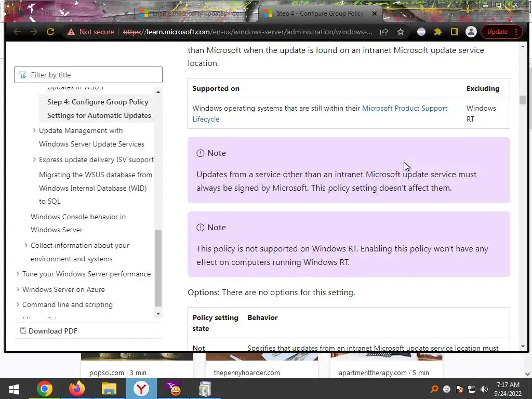Open the Not secure site warning
The width and height of the screenshot is (532, 399).
click(90, 32)
